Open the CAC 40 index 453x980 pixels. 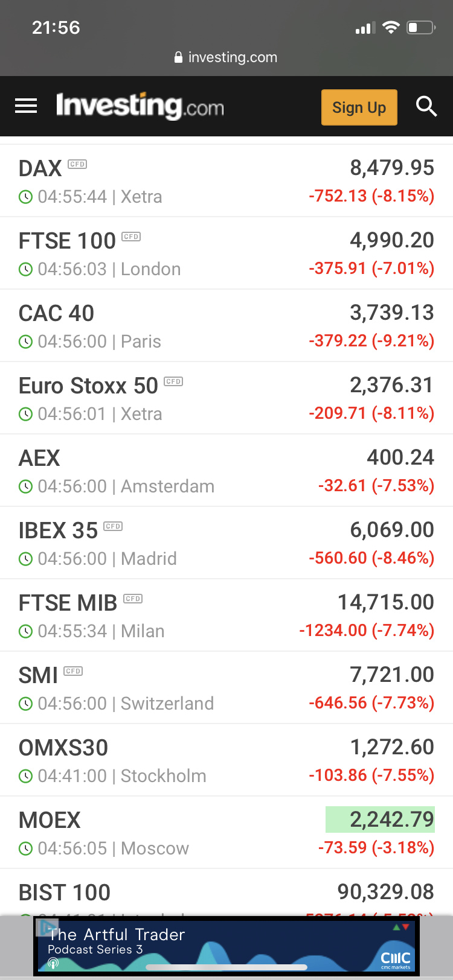[226, 326]
